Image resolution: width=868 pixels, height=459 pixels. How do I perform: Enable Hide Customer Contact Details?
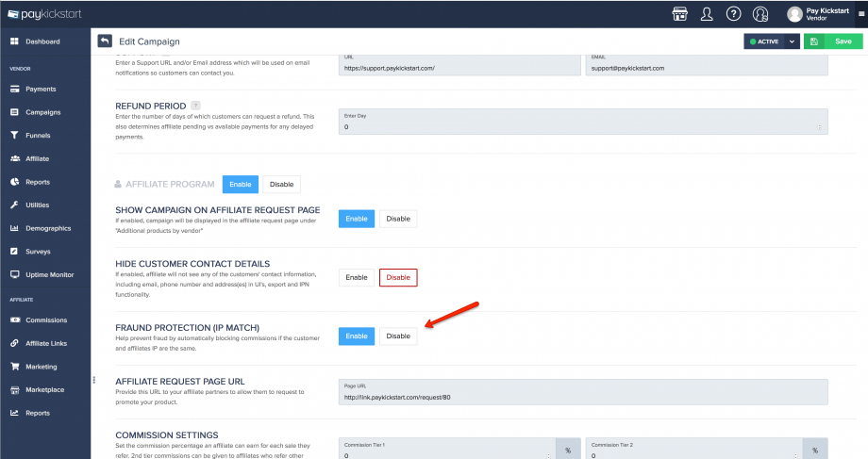[357, 277]
